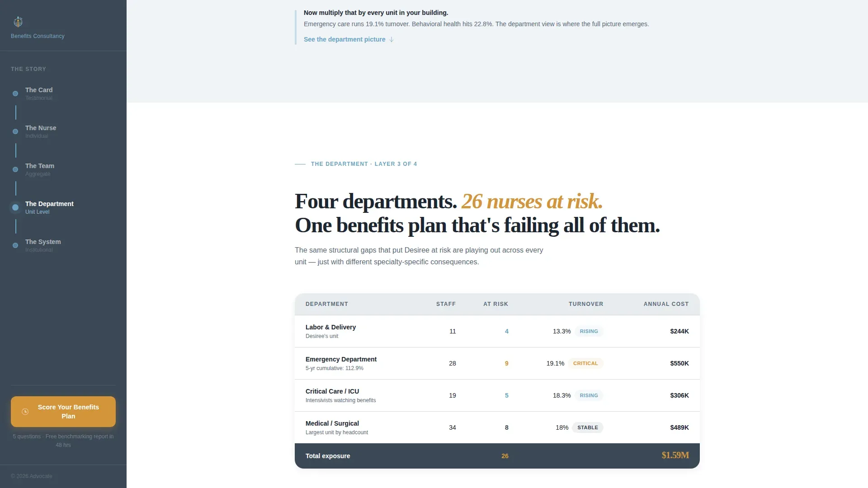Click the Advocate logo icon in sidebar
This screenshot has width=868, height=488.
[x=18, y=22]
